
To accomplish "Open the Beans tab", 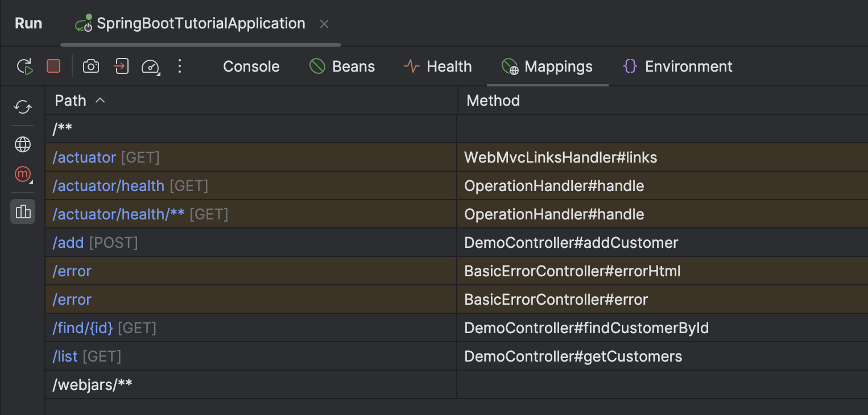I will (342, 66).
